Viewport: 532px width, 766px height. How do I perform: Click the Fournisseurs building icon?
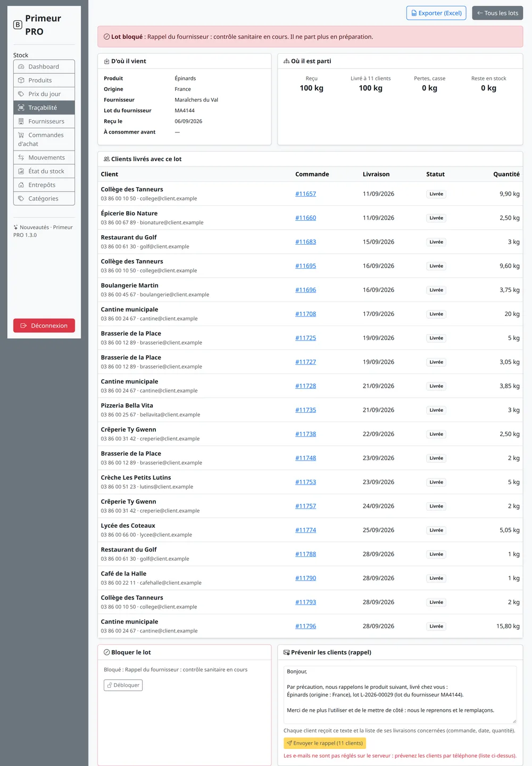click(x=21, y=121)
